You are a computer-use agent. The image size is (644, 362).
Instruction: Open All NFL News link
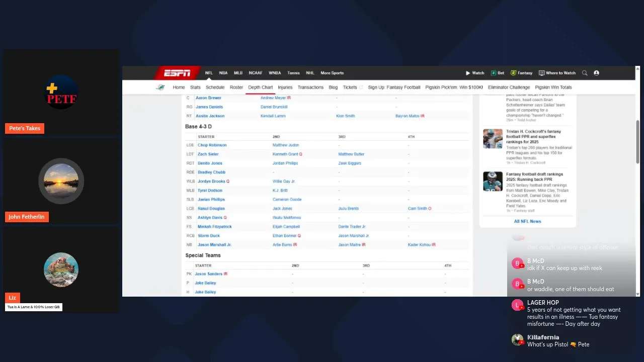pos(527,221)
